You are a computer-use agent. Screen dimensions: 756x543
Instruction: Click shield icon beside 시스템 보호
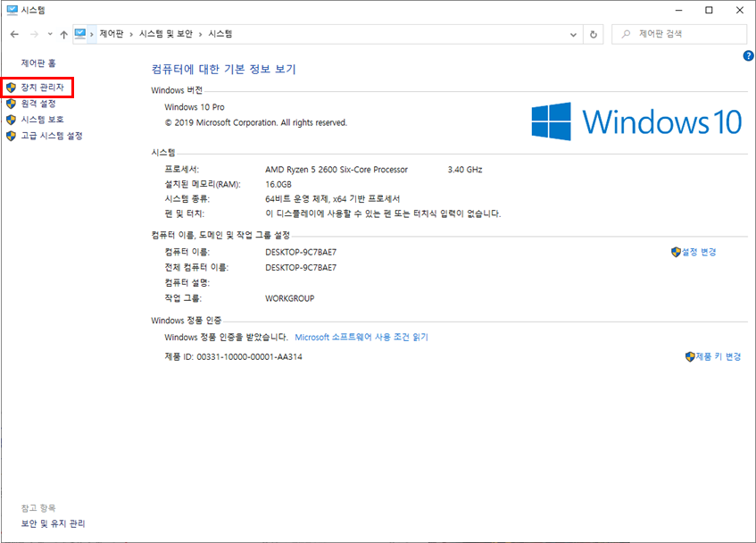pos(11,120)
